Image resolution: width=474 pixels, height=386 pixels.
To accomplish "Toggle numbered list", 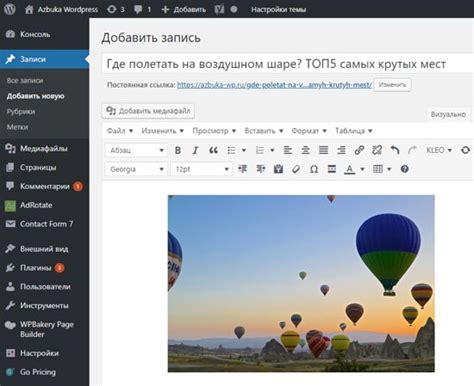I will (x=260, y=150).
